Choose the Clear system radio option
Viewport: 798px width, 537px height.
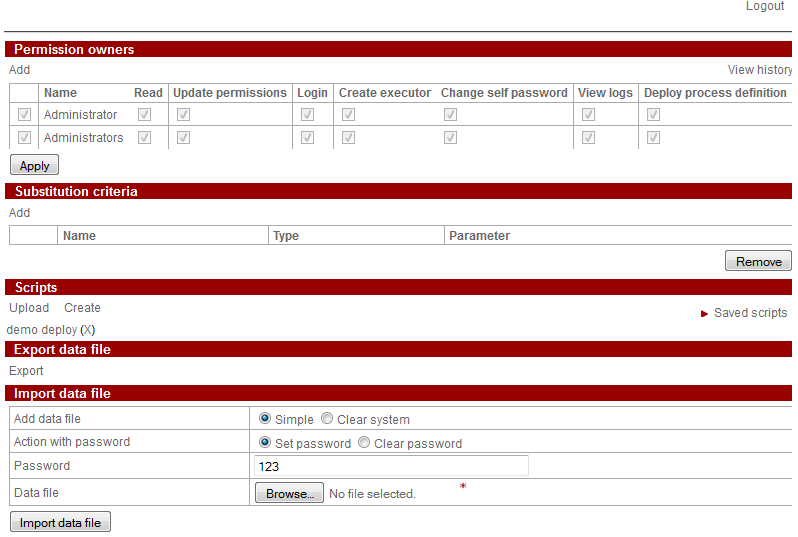327,419
